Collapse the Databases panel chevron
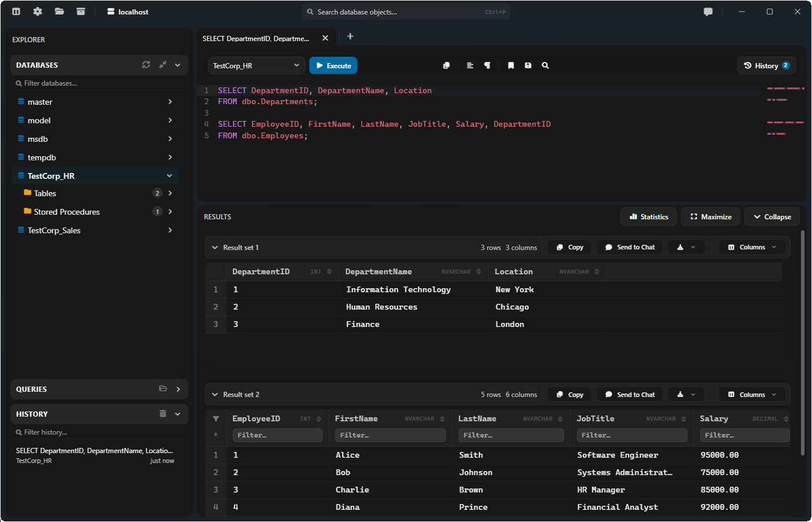Screen dimensions: 812x522 coord(178,65)
